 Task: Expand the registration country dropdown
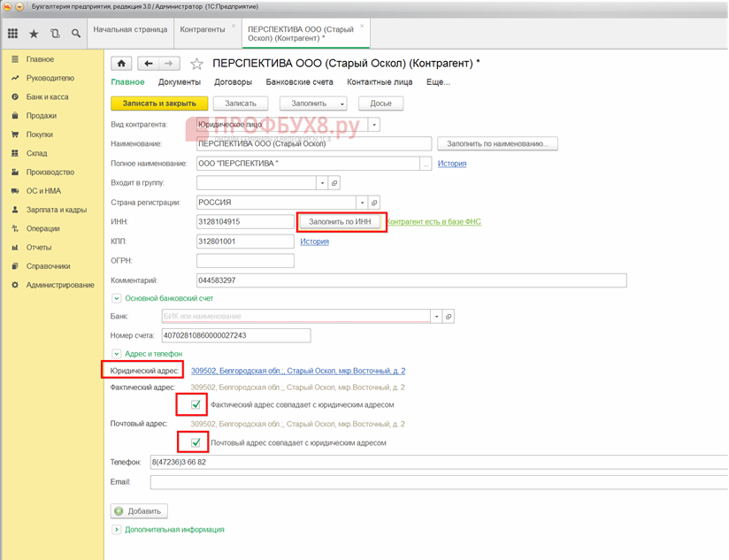coord(362,203)
